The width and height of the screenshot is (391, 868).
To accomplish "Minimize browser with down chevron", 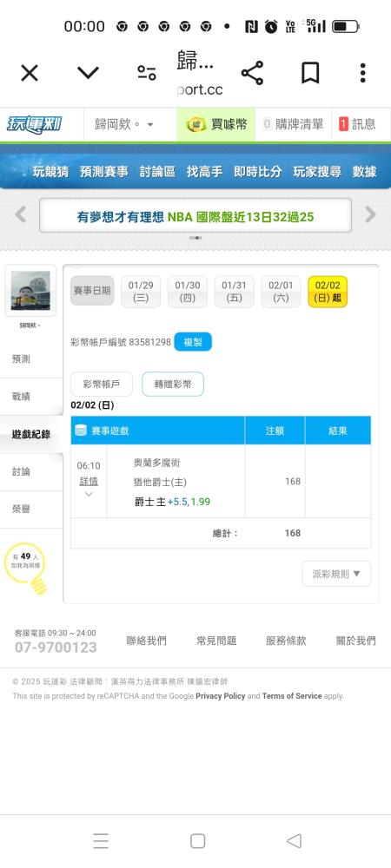I will click(88, 73).
